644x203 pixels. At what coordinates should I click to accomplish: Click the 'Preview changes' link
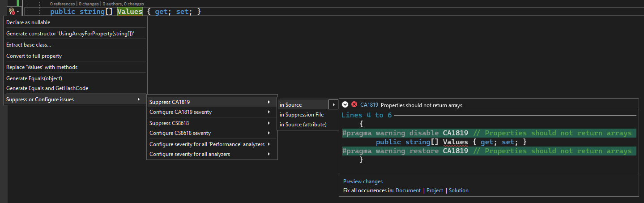coord(363,181)
